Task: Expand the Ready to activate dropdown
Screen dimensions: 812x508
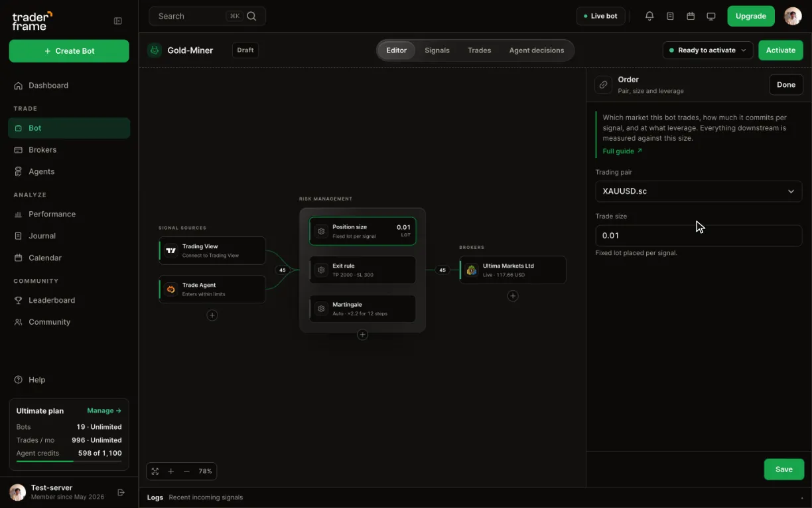Action: point(708,50)
